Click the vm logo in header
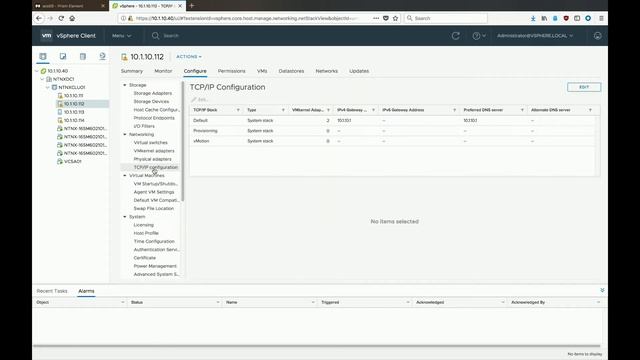Image resolution: width=640 pixels, height=360 pixels. point(47,36)
